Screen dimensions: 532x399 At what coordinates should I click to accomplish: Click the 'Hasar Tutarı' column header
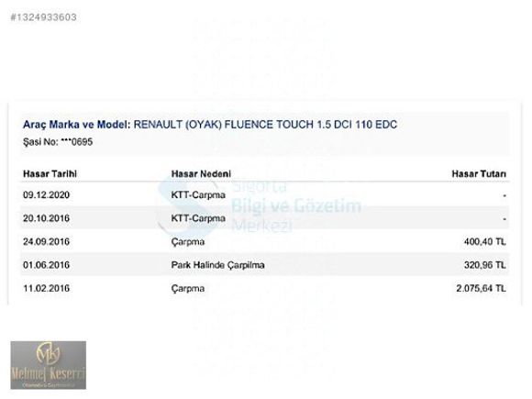point(479,173)
